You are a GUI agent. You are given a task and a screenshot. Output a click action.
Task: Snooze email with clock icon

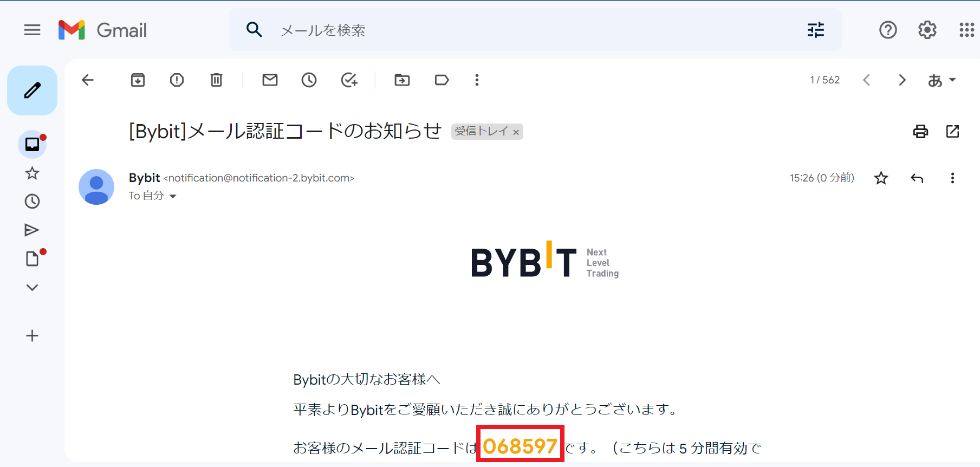[x=309, y=80]
